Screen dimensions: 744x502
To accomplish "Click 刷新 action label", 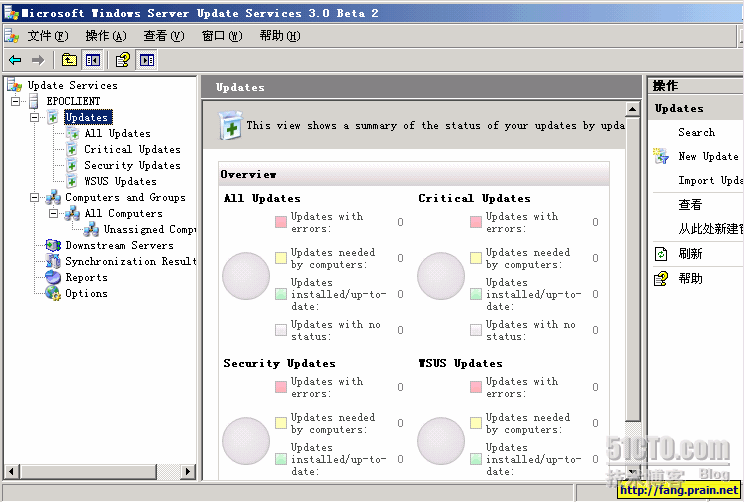I will [690, 254].
